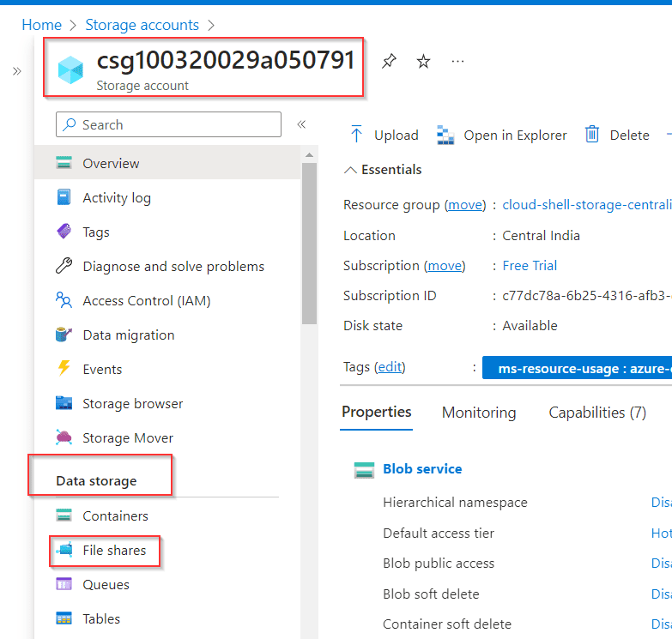Viewport: 672px width, 639px height.
Task: Switch to the Properties tab
Action: coord(376,412)
